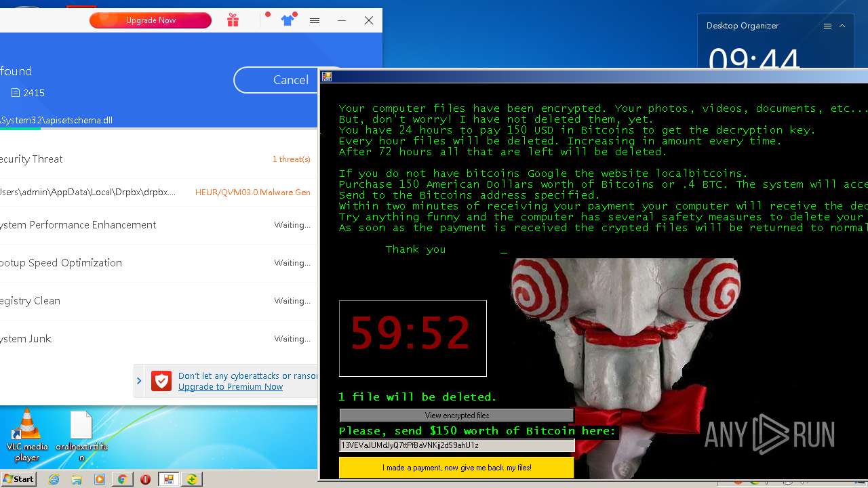Select System Junk row
This screenshot has width=868, height=488.
pyautogui.click(x=159, y=339)
